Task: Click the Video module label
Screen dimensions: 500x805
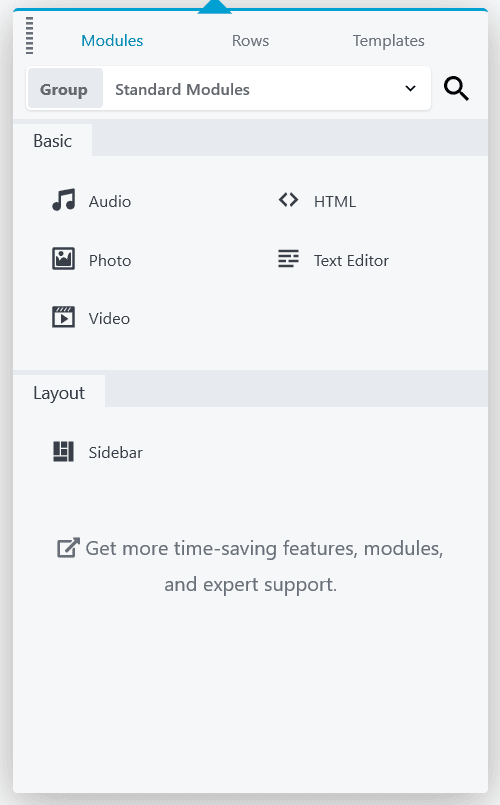Action: coord(109,318)
